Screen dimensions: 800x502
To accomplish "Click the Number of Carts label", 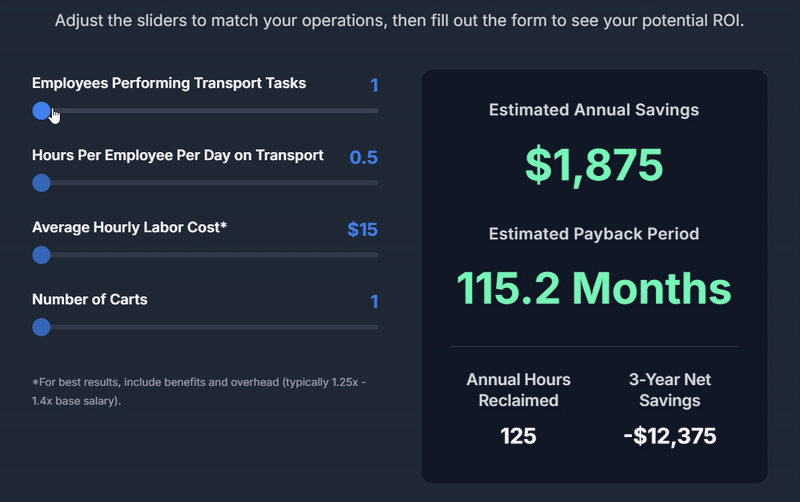I will coord(90,300).
